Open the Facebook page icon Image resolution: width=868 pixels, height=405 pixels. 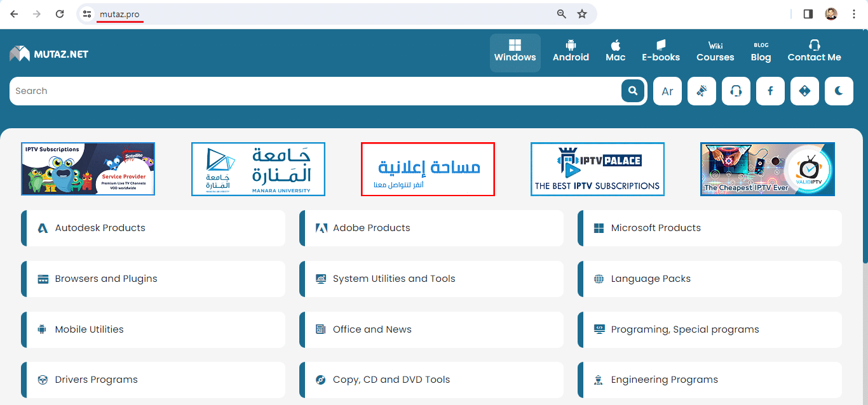pos(770,91)
